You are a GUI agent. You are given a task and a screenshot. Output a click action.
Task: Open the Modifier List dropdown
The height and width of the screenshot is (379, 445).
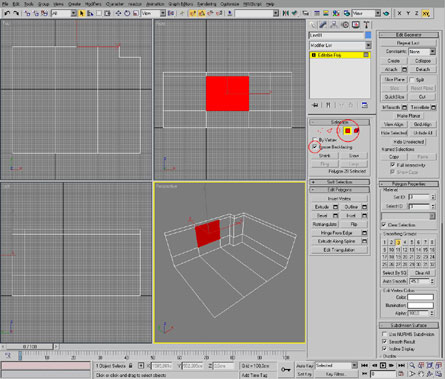click(340, 45)
